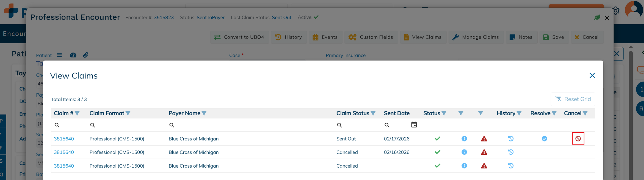This screenshot has width=644, height=180.
Task: Close the View Claims dialog
Action: pyautogui.click(x=592, y=76)
